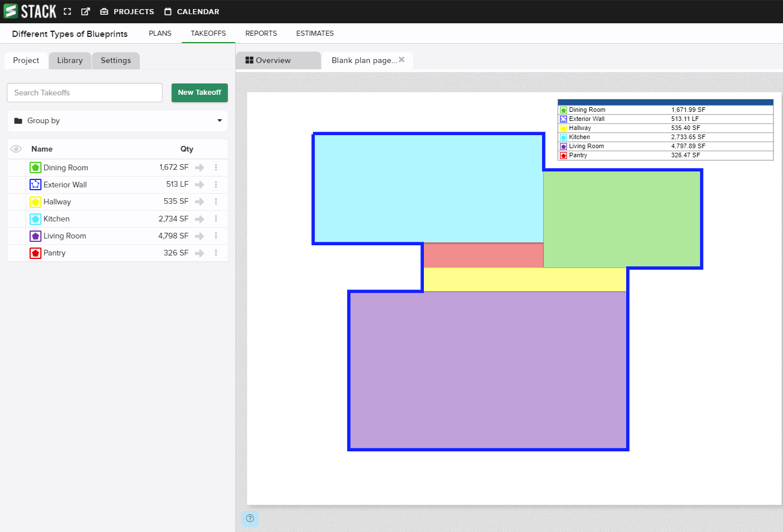Open Living Room more options menu
The height and width of the screenshot is (532, 783).
point(216,236)
